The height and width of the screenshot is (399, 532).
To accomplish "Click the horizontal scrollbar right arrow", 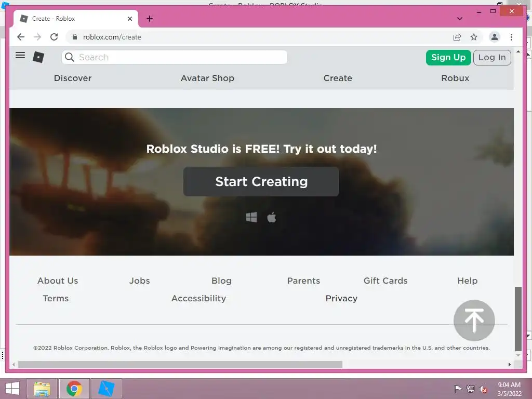I will coord(509,364).
